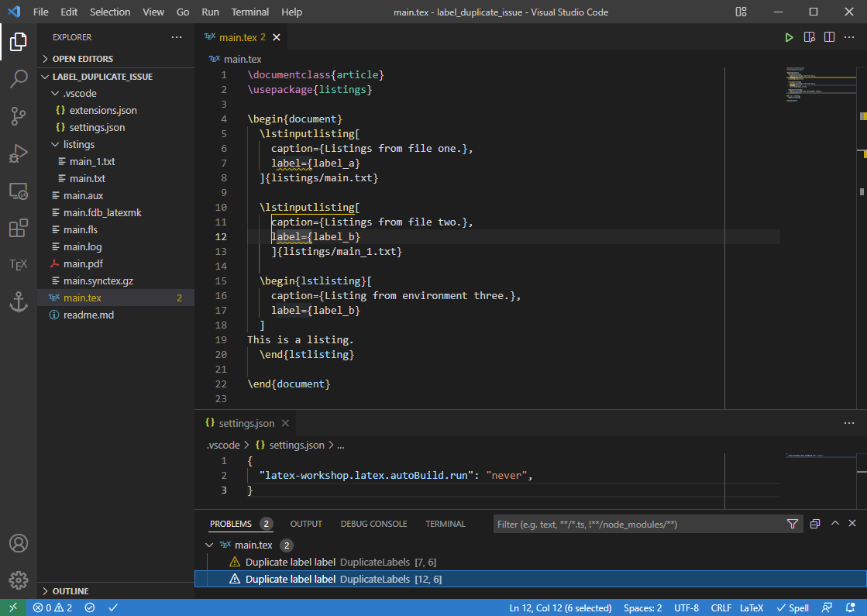The width and height of the screenshot is (867, 616).
Task: Expand the Outline section
Action: click(x=70, y=591)
